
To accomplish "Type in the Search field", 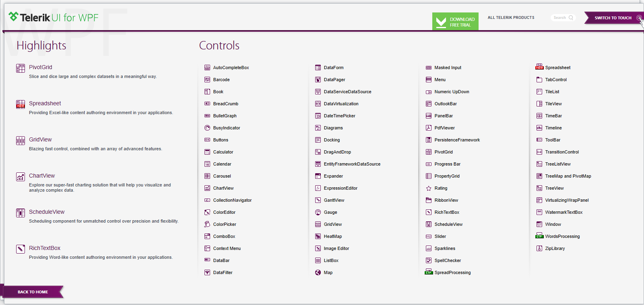I will pos(559,18).
